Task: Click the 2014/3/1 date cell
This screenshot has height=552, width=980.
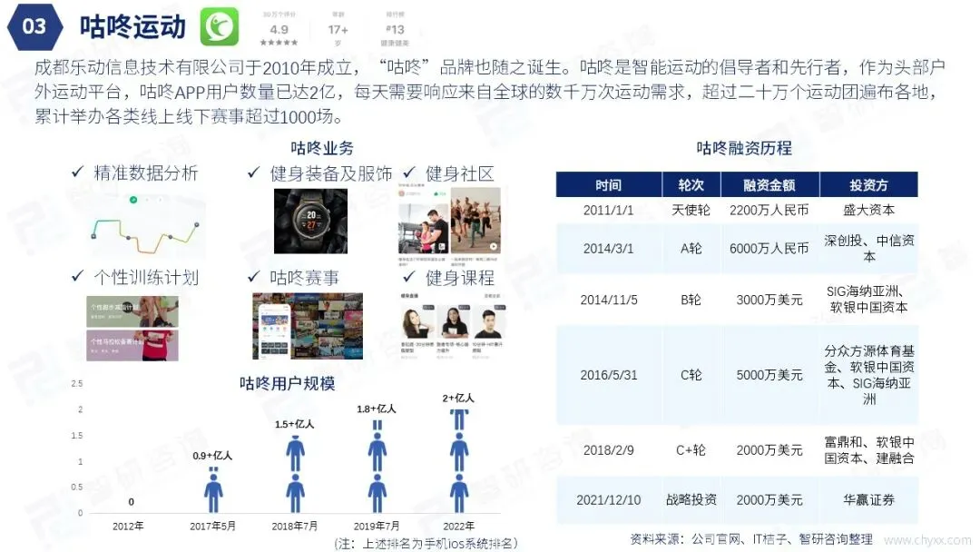Action: (608, 249)
